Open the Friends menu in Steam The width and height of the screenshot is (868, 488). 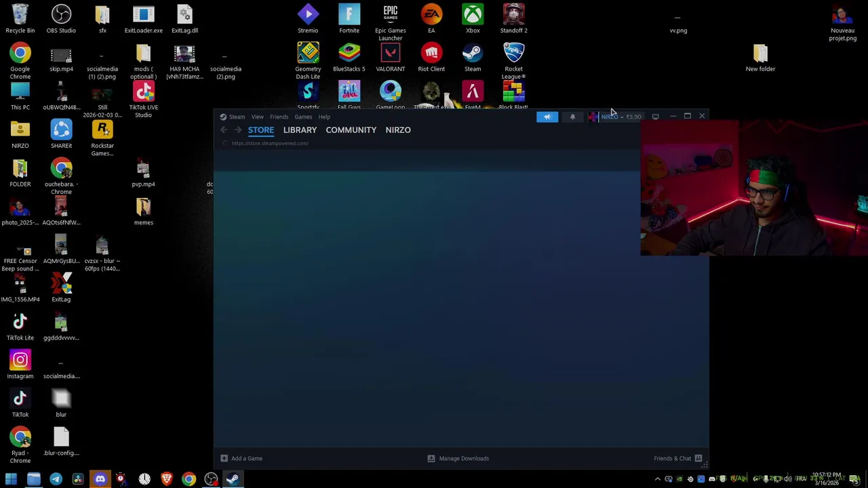click(279, 117)
